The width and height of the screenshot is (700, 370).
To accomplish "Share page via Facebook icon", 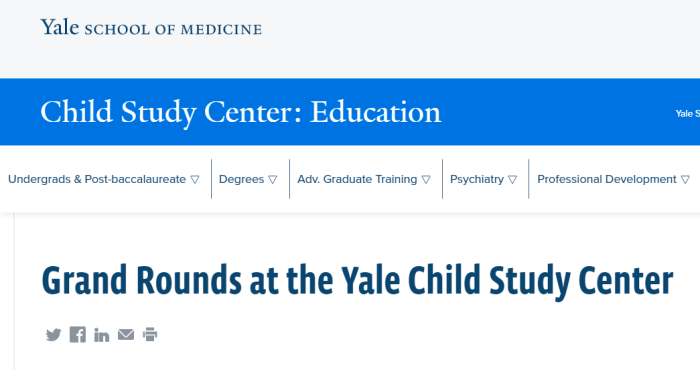I will click(78, 334).
